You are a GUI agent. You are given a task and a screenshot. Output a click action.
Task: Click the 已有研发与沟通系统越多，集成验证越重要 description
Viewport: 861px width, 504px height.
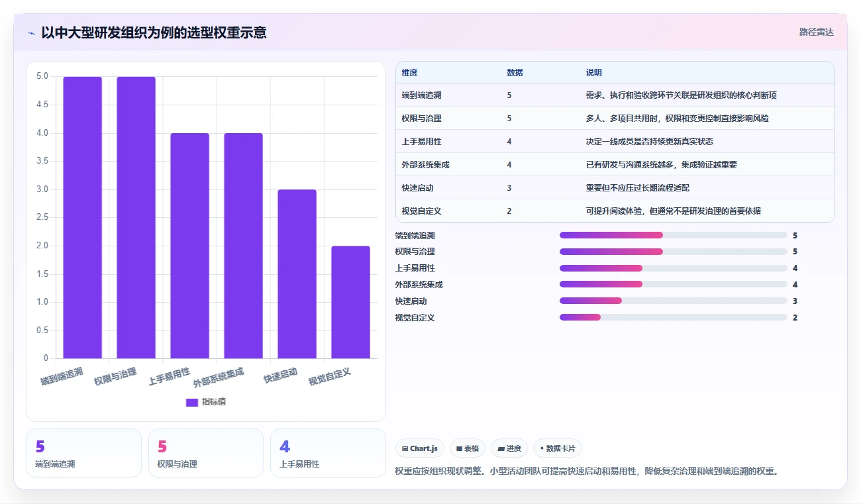coord(662,165)
